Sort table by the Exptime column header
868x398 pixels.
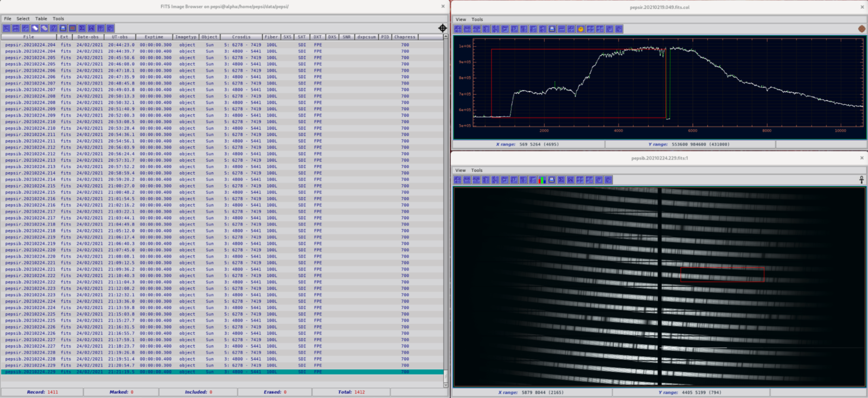(x=154, y=37)
